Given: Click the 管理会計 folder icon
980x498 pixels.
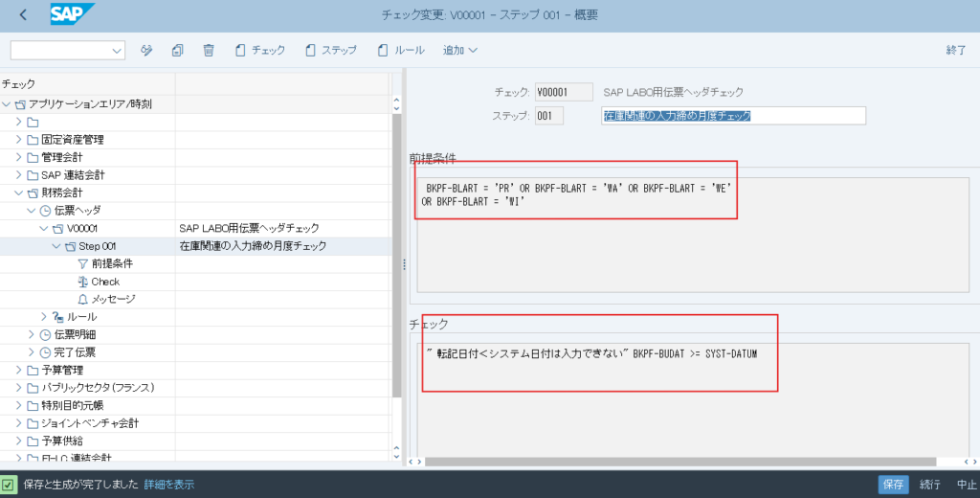Looking at the screenshot, I should point(33,157).
